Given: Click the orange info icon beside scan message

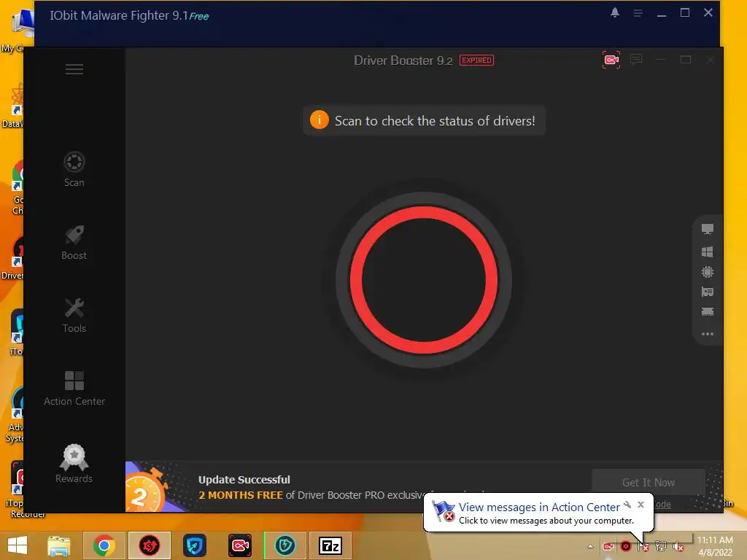Looking at the screenshot, I should [x=320, y=120].
